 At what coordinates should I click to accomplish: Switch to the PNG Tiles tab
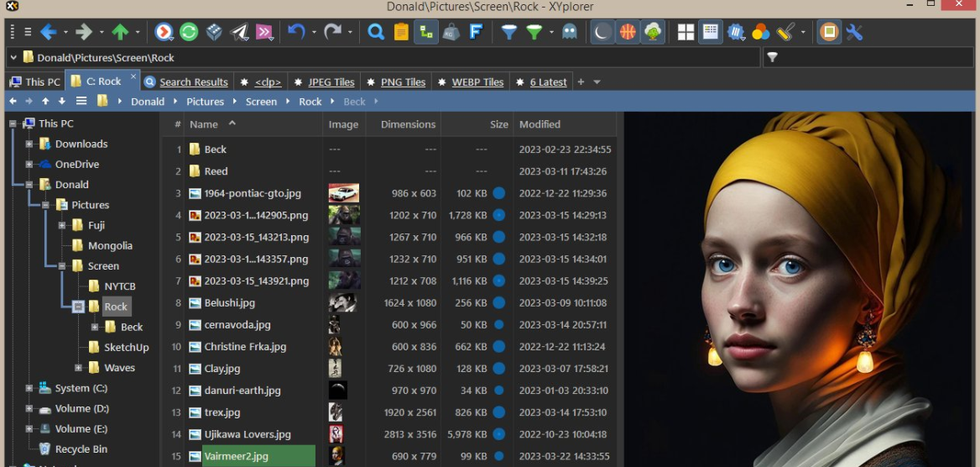396,82
